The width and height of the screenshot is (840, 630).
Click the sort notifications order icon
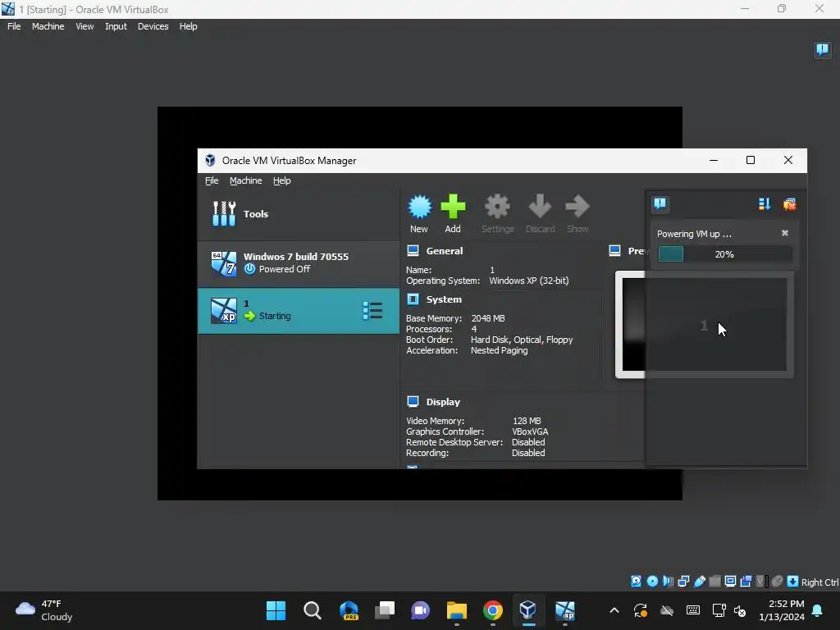[765, 204]
